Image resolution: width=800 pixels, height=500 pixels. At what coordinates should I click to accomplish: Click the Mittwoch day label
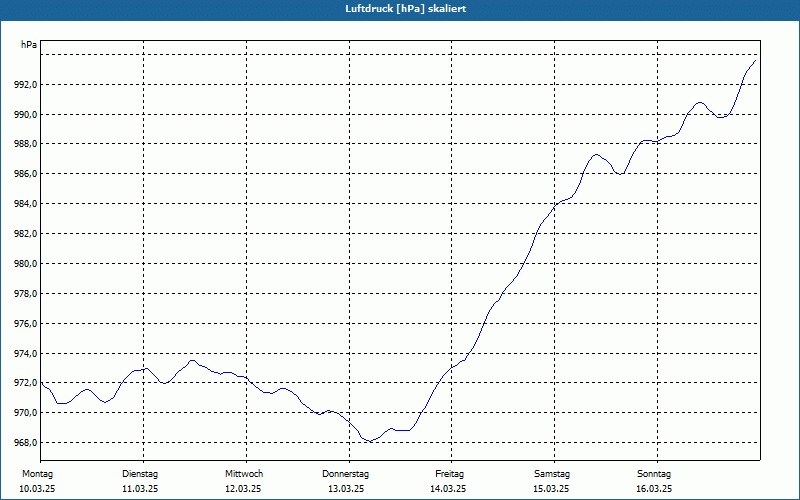click(244, 474)
